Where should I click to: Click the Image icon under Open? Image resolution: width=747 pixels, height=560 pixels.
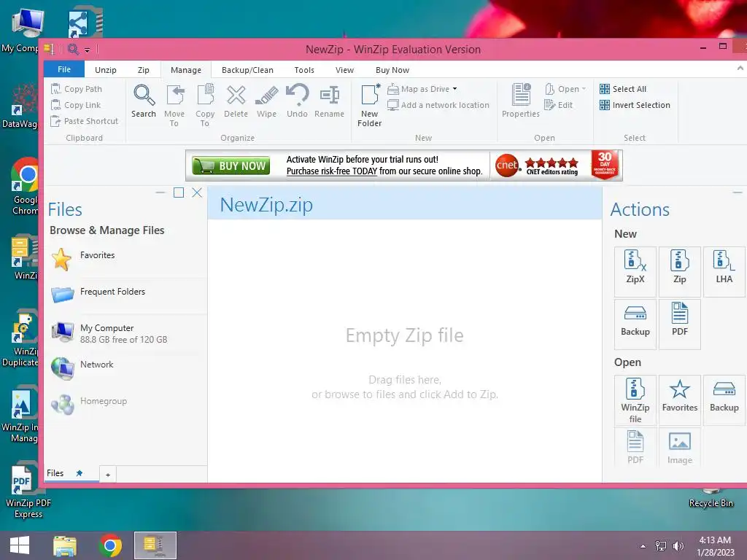tap(680, 447)
